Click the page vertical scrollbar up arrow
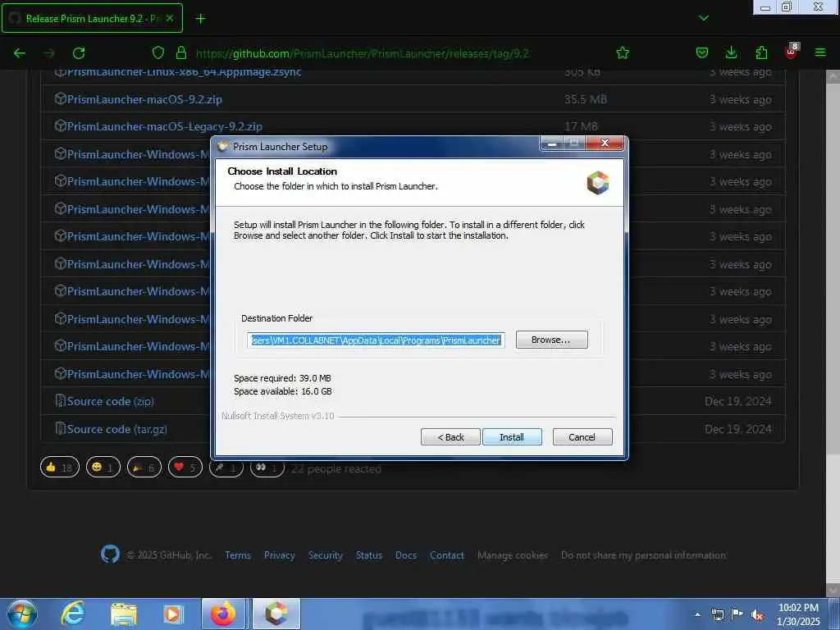 click(x=833, y=76)
